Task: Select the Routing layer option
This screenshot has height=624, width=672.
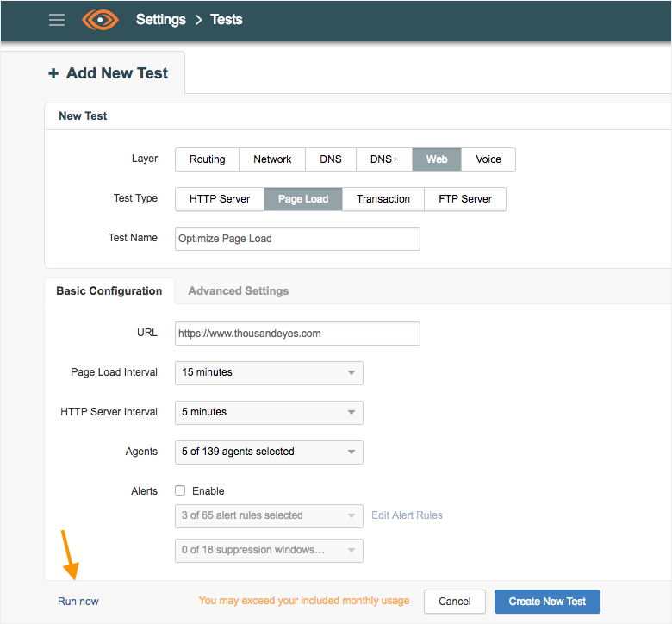Action: pyautogui.click(x=207, y=159)
